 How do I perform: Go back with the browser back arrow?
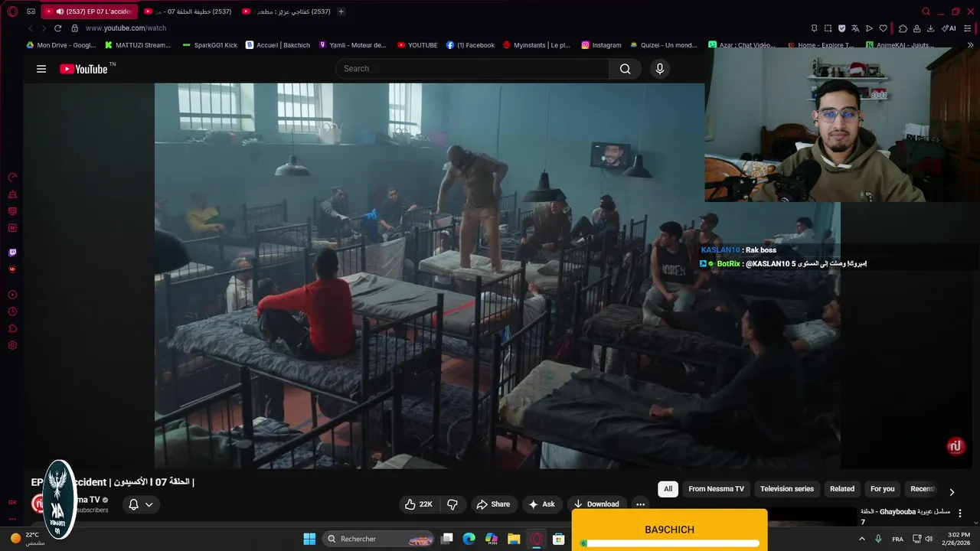pos(31,28)
